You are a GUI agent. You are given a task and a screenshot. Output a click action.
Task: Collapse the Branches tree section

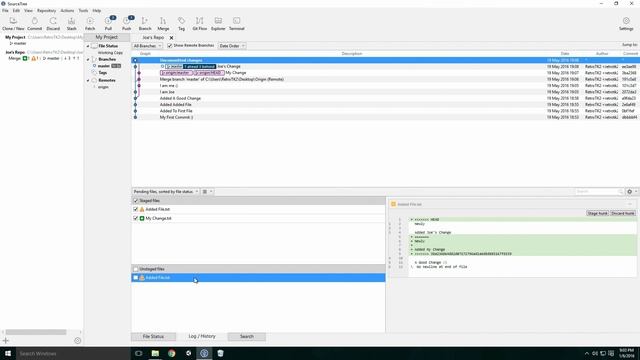88,60
